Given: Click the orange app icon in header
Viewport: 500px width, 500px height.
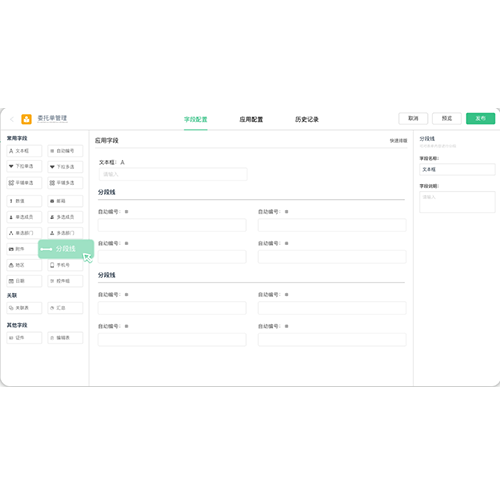Looking at the screenshot, I should point(26,119).
